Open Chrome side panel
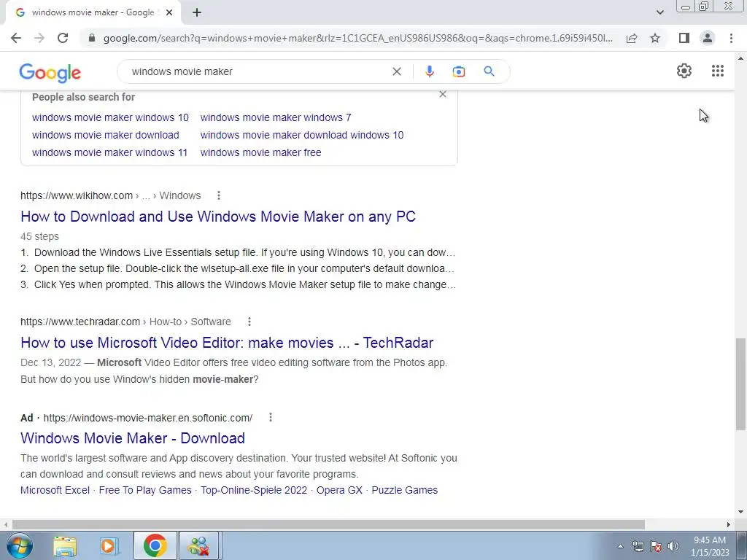Screen dimensions: 747x560 684,38
